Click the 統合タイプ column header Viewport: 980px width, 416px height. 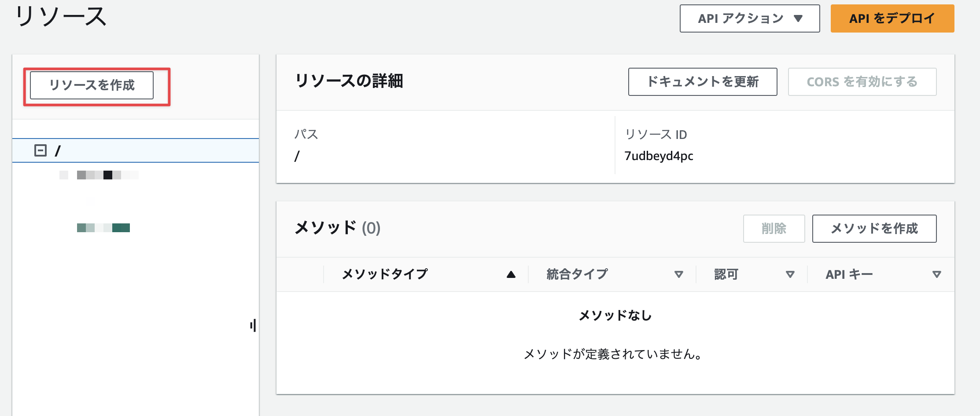[x=577, y=274]
